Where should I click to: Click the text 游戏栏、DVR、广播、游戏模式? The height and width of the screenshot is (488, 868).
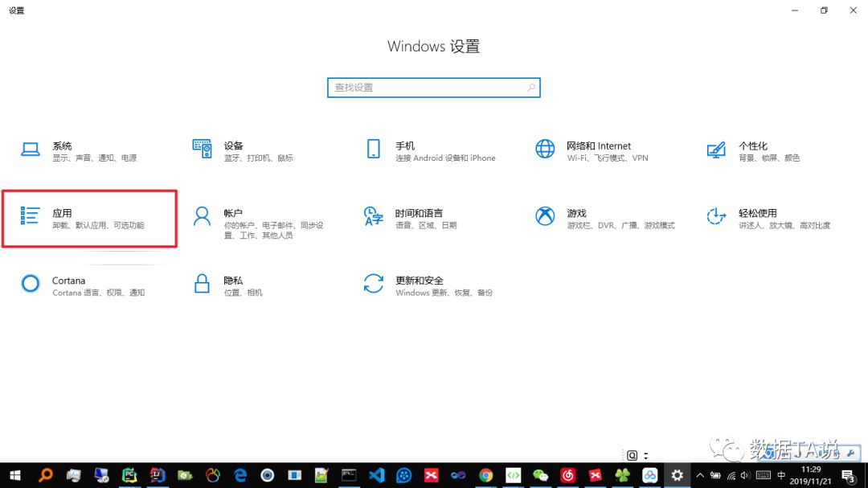pos(620,225)
